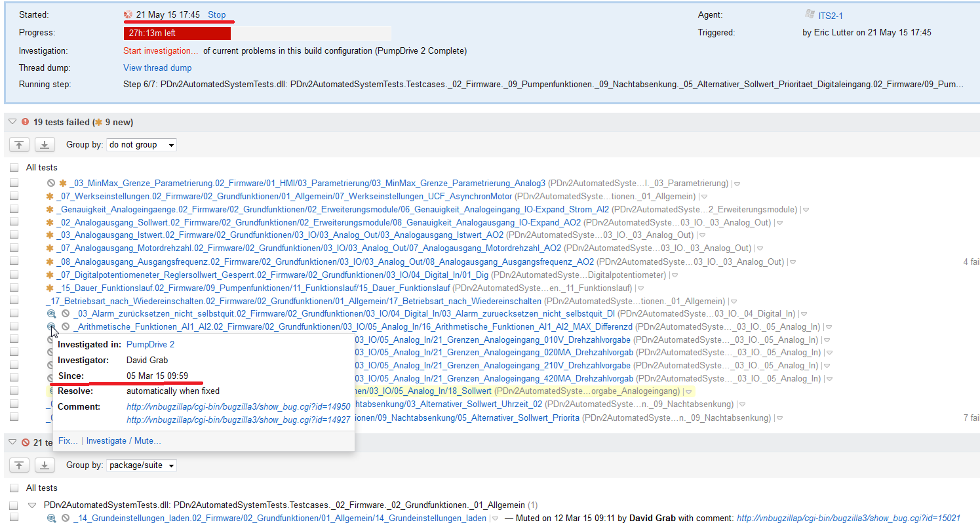The image size is (980, 527).
Task: Click new-failure star on _03_MinMax_Grenze row
Action: click(63, 183)
